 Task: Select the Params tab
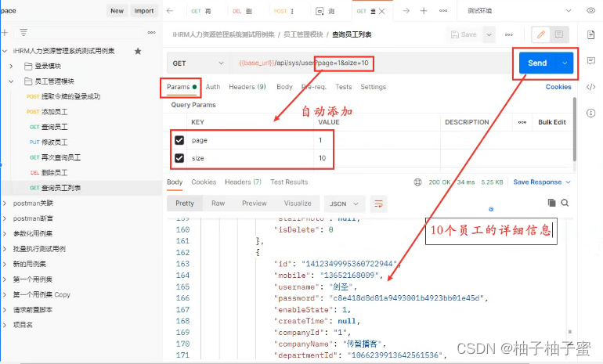[182, 87]
